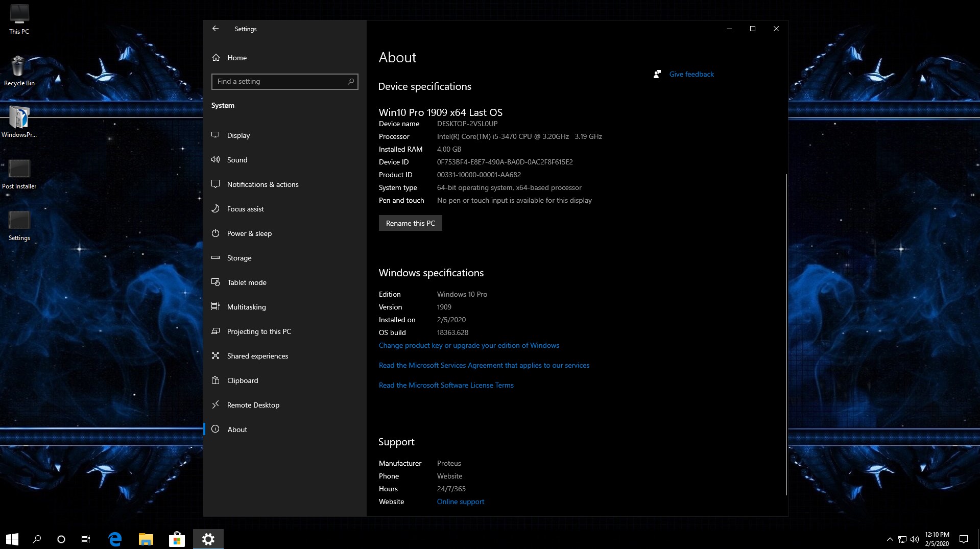Open Shared experiences page
Viewport: 980px width, 549px height.
(284, 356)
